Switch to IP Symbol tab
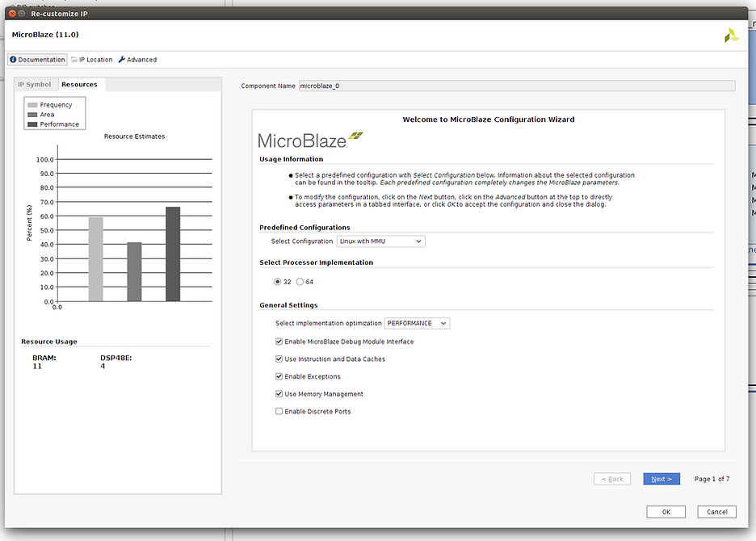This screenshot has width=756, height=541. coord(35,85)
